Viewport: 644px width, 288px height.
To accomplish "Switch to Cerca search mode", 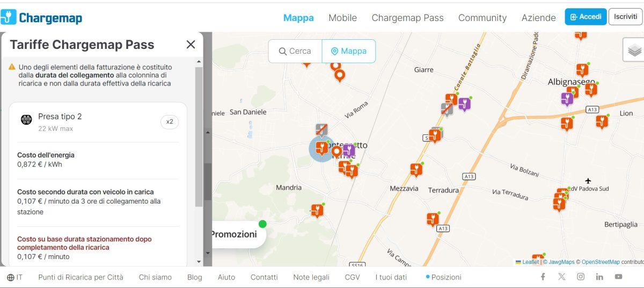I will (x=295, y=51).
